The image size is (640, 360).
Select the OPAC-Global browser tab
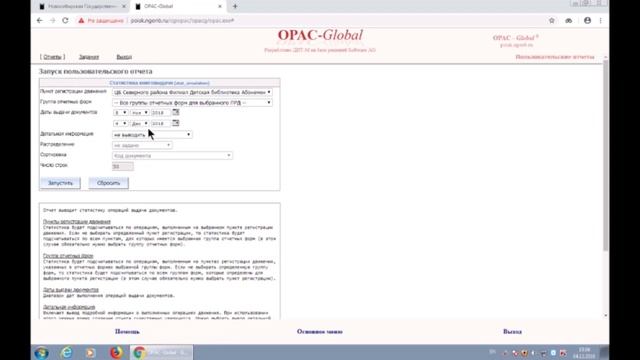[178, 6]
